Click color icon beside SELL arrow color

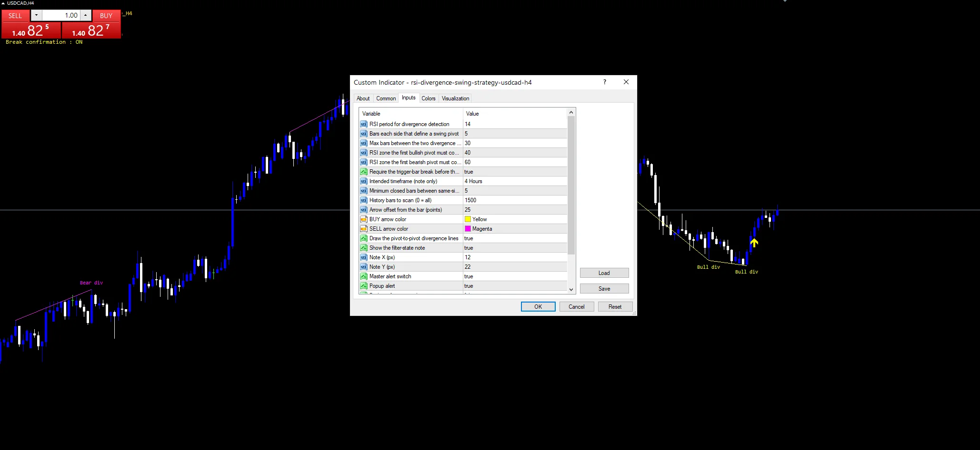(364, 229)
